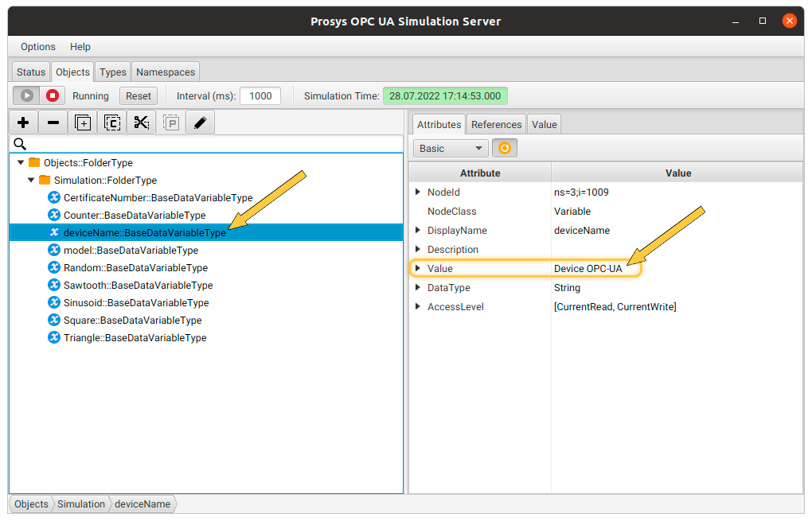Select Counter::BaseDataVariableType in the tree
812x521 pixels.
pyautogui.click(x=206, y=215)
